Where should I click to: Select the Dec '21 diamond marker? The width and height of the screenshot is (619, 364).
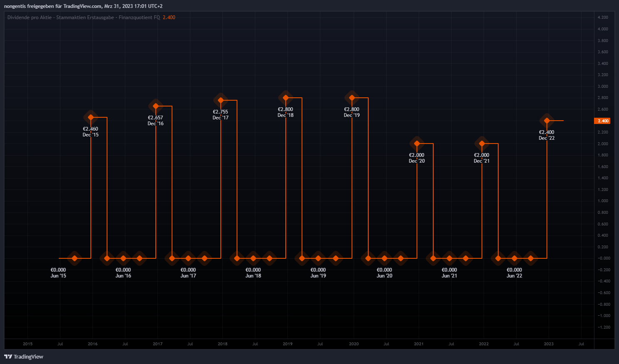[482, 144]
